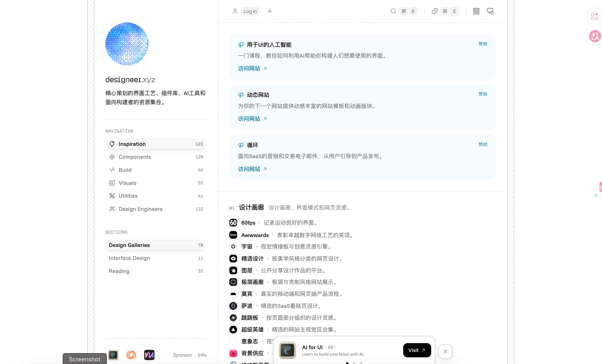The width and height of the screenshot is (602, 364).
Task: Click the orange circular sponsor icon in footer
Action: pyautogui.click(x=131, y=355)
